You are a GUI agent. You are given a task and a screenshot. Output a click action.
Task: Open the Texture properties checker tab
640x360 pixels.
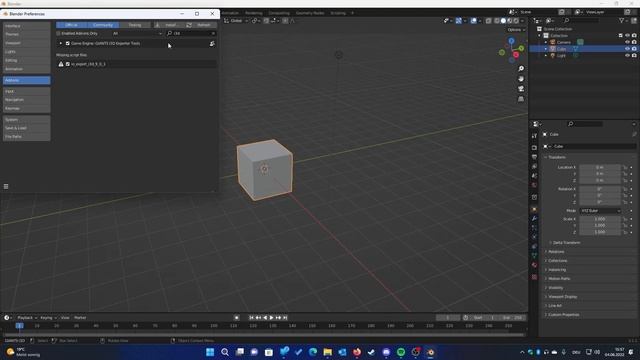point(534,277)
